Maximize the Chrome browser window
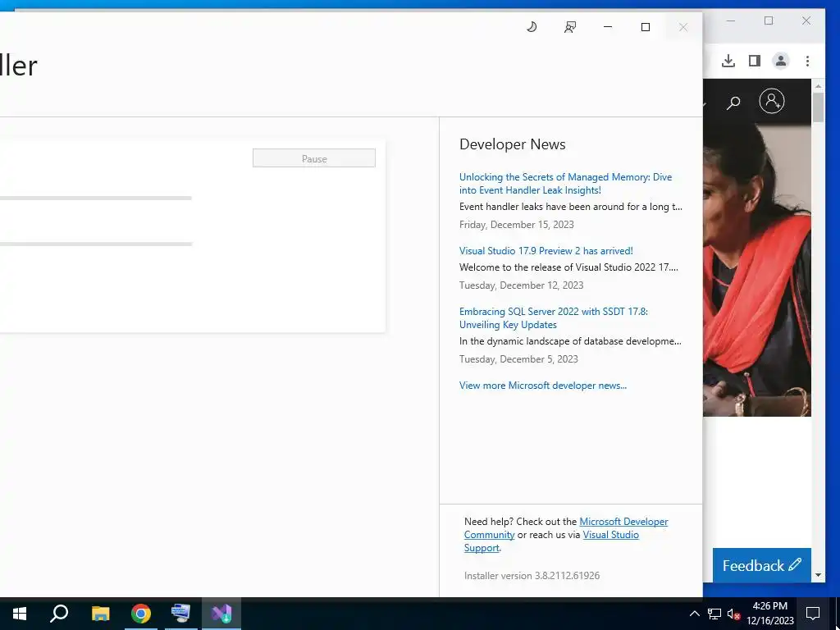The height and width of the screenshot is (630, 840). pyautogui.click(x=769, y=21)
